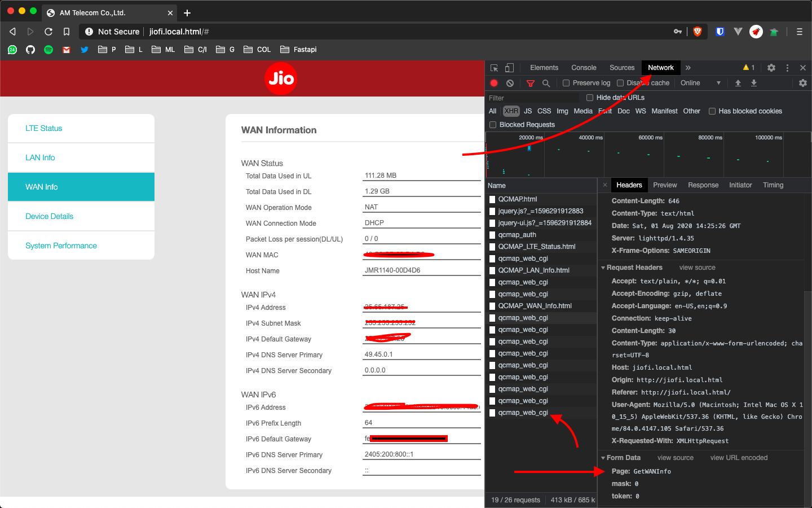Check Has blocked cookies checkbox

(712, 111)
